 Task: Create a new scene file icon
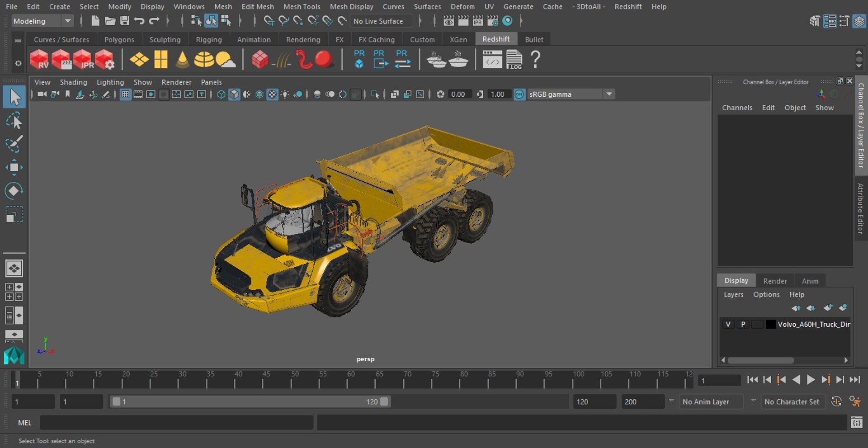click(x=95, y=21)
